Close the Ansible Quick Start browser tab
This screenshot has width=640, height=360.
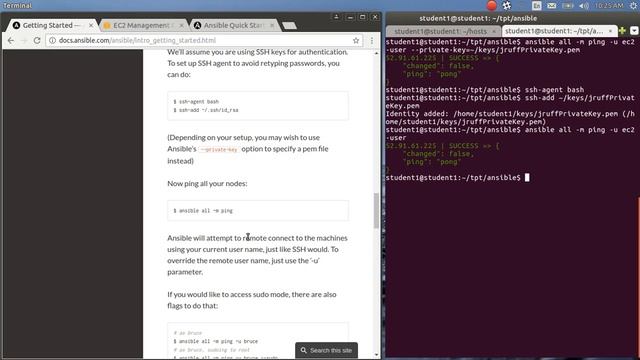272,25
